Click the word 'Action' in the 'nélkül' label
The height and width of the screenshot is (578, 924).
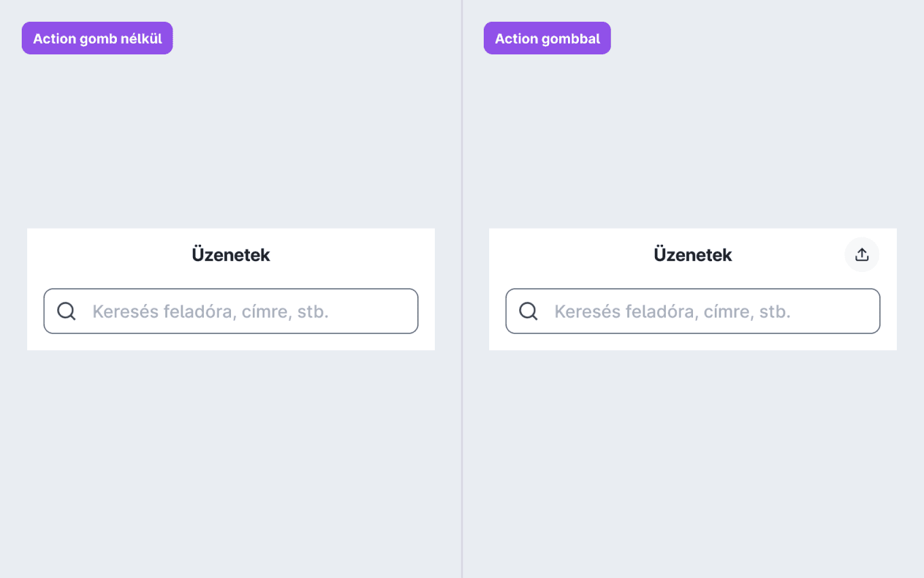click(54, 39)
